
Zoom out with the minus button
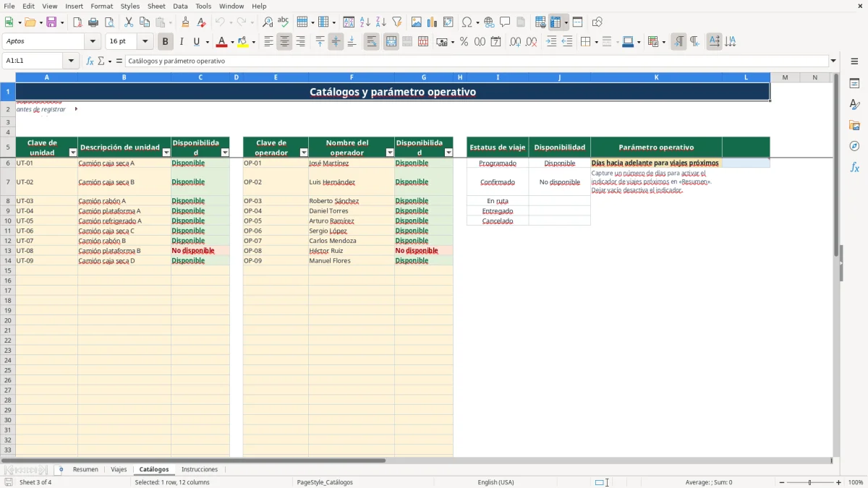pos(782,482)
